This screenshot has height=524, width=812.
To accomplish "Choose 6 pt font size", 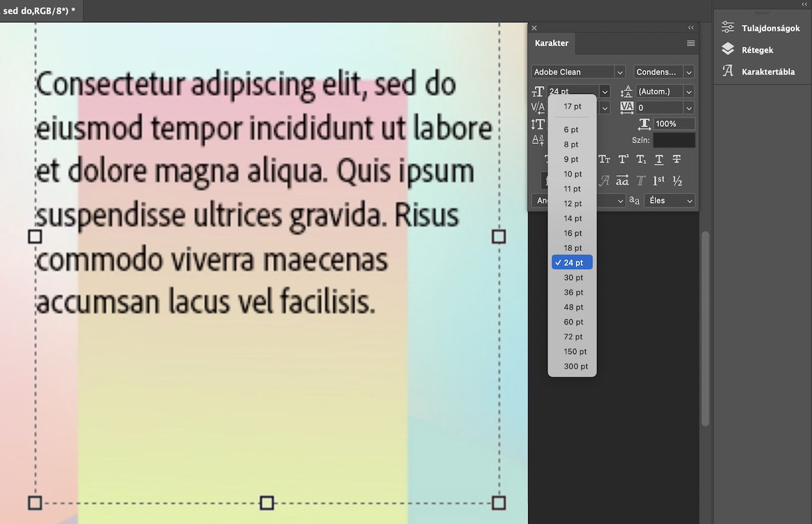I will tap(572, 130).
